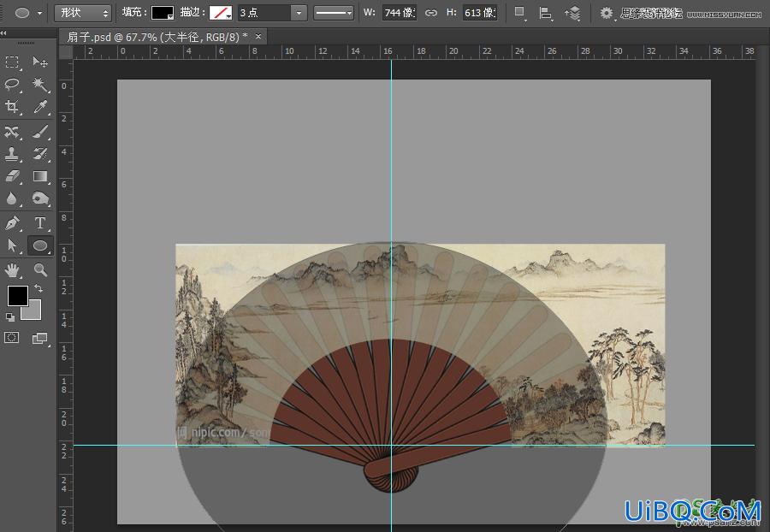Select the Pen tool
The height and width of the screenshot is (532, 770).
12,223
